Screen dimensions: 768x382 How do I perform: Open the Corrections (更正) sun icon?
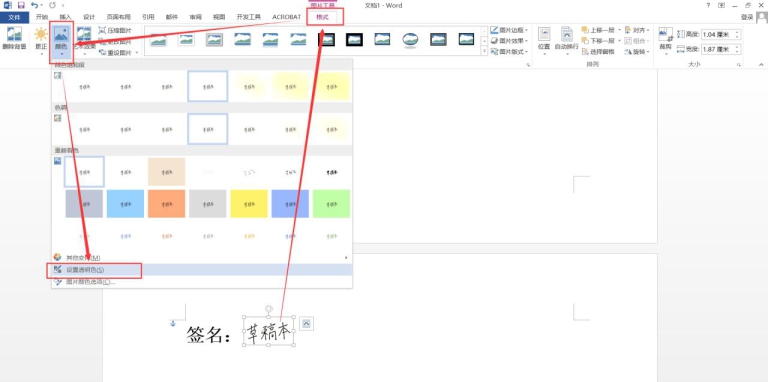click(41, 39)
